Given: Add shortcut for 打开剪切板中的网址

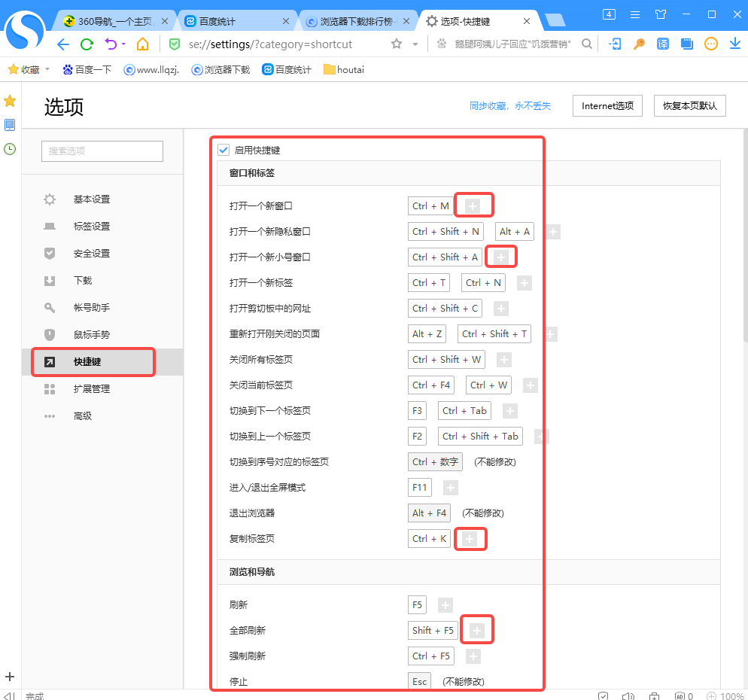Looking at the screenshot, I should pyautogui.click(x=501, y=309).
